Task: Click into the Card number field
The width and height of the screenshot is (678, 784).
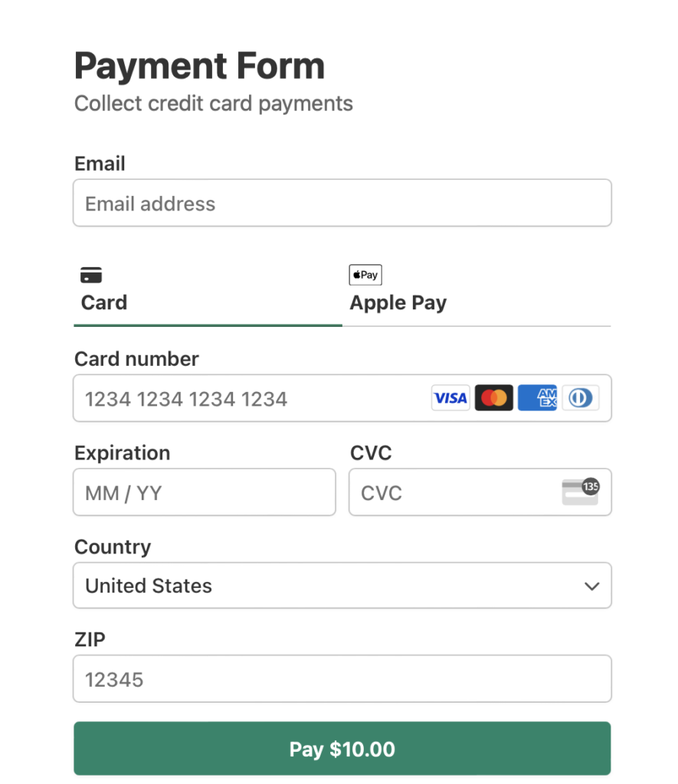Action: tap(253, 399)
